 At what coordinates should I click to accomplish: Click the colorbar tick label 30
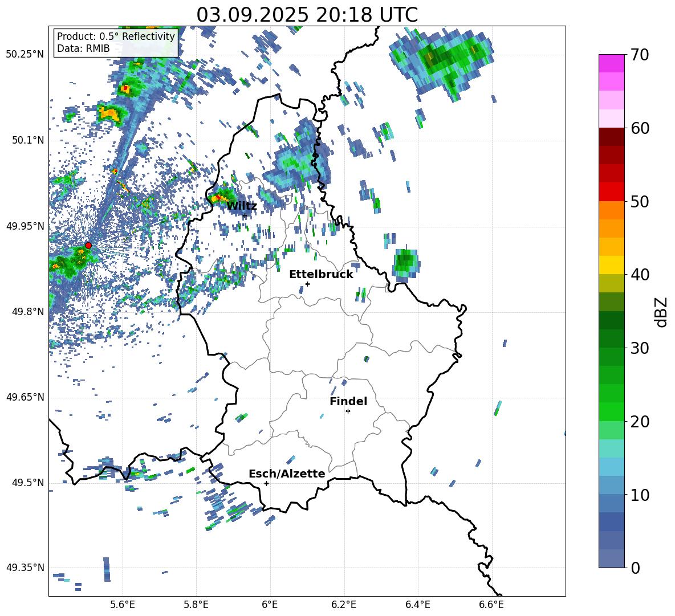click(x=640, y=348)
